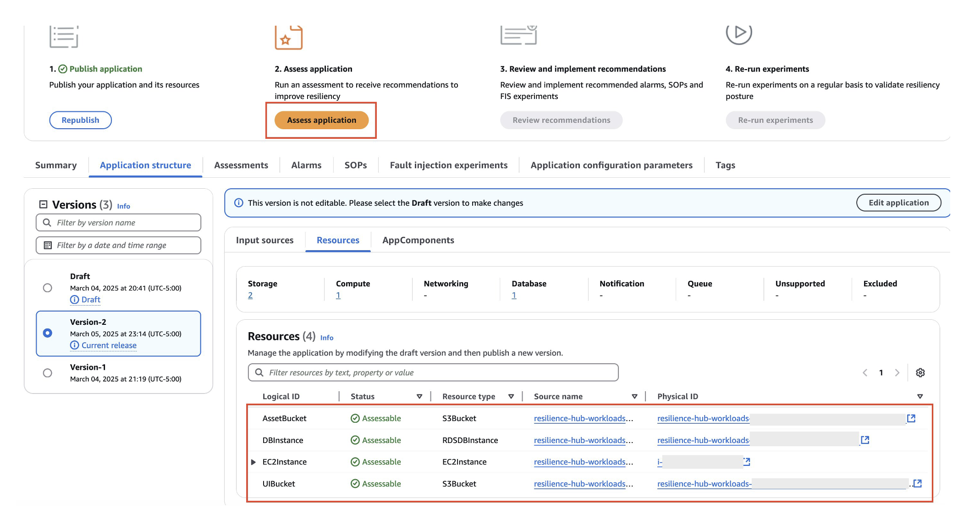Open the resources table settings gear
The width and height of the screenshot is (980, 525).
(920, 372)
